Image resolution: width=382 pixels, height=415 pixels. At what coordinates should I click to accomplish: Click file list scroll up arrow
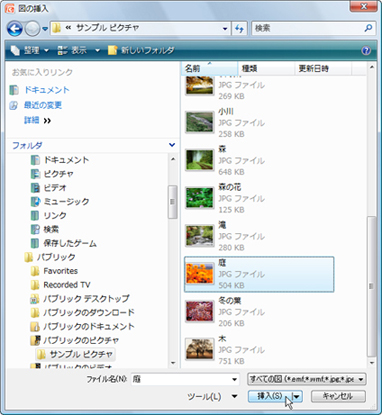click(372, 68)
